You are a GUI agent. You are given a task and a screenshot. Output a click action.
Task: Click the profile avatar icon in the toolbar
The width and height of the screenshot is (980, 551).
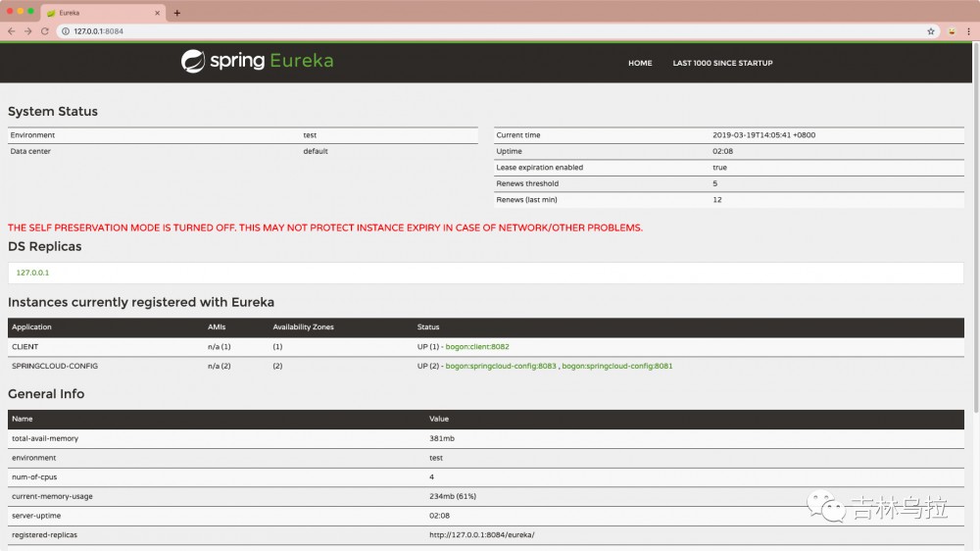coord(952,31)
